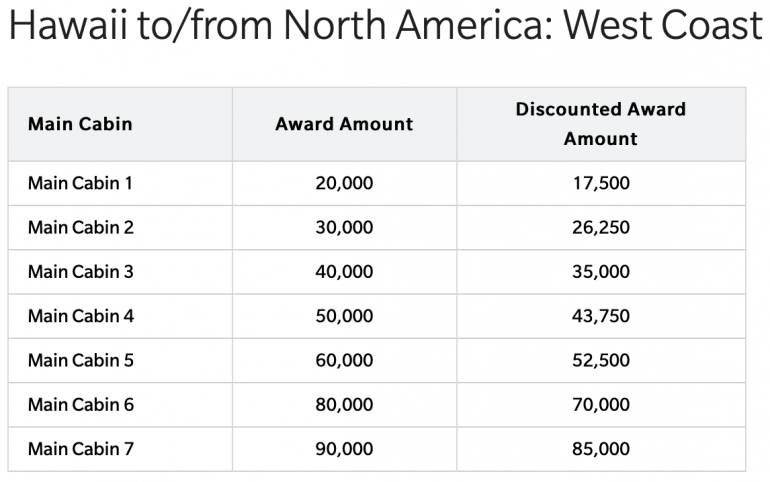Image resolution: width=770 pixels, height=482 pixels.
Task: Click the 'Discounted Award Amount' column header
Action: pos(601,125)
